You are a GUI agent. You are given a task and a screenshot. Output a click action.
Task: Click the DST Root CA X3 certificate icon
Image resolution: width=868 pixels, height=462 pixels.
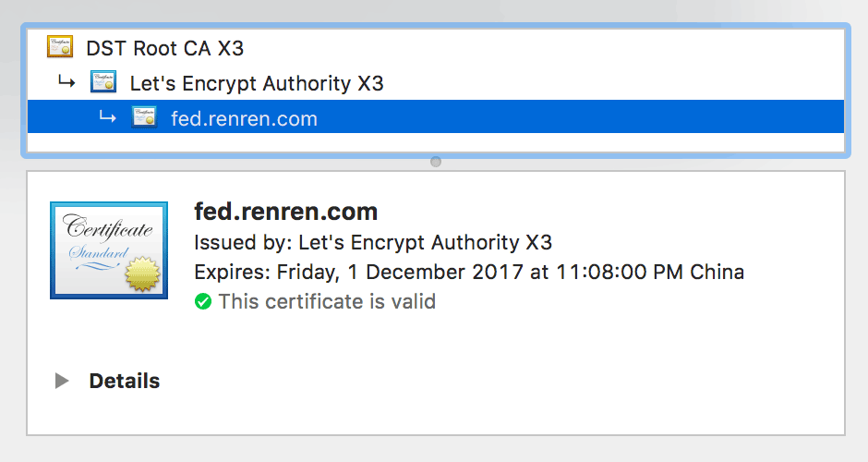pos(60,47)
